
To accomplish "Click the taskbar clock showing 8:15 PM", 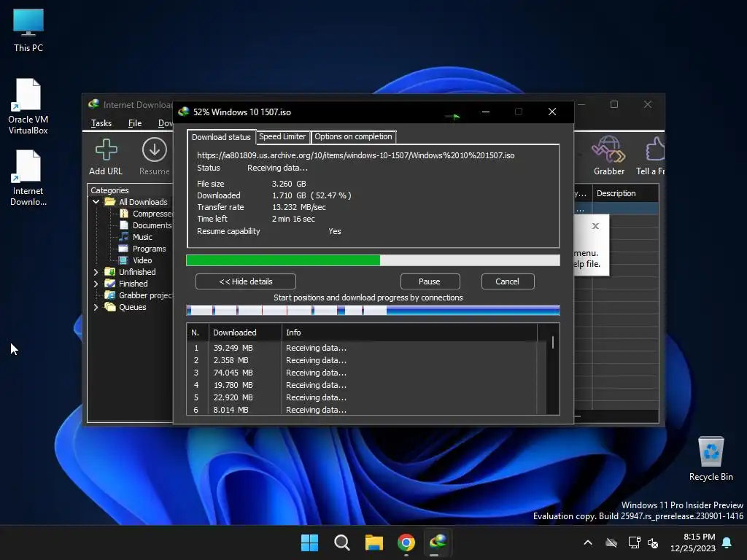I will [693, 542].
